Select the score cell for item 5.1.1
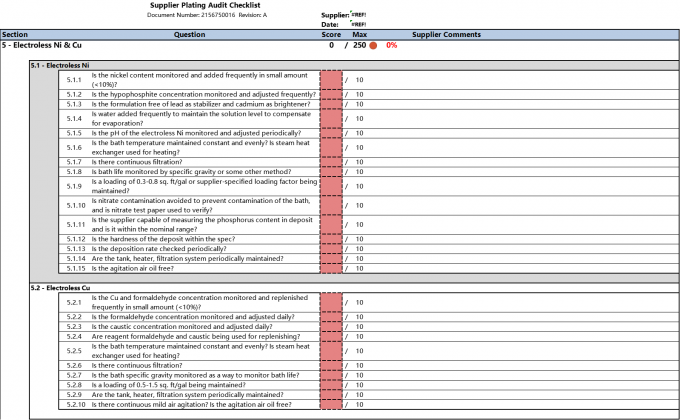The height and width of the screenshot is (420, 680). [x=330, y=80]
